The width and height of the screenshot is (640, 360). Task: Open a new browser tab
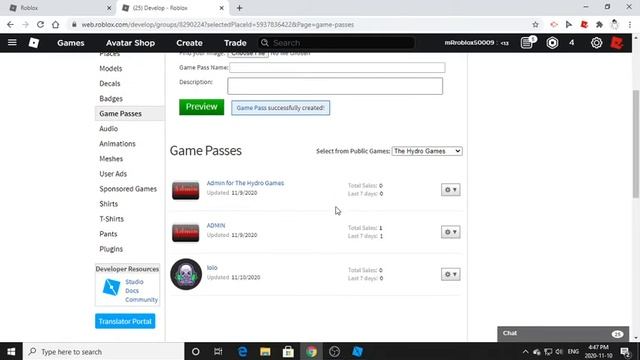240,8
